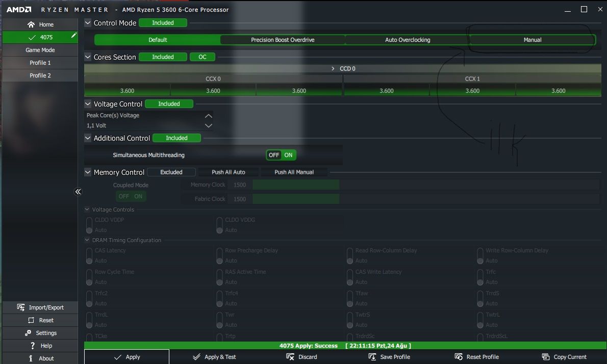Collapse the Additional Control section
607x364 pixels.
click(x=88, y=138)
